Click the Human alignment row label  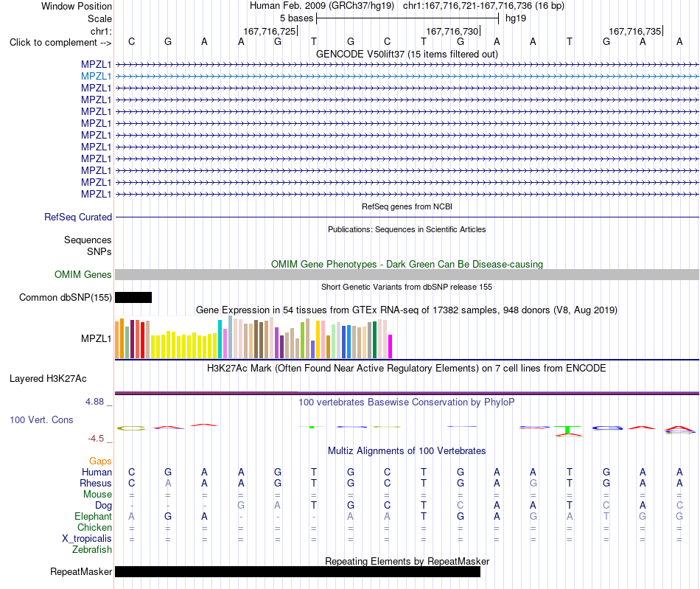97,472
